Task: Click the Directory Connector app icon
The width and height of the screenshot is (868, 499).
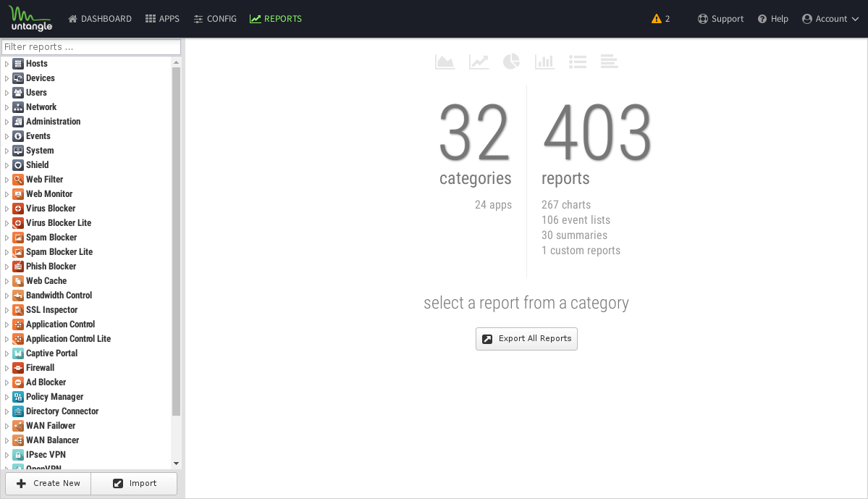Action: tap(18, 411)
